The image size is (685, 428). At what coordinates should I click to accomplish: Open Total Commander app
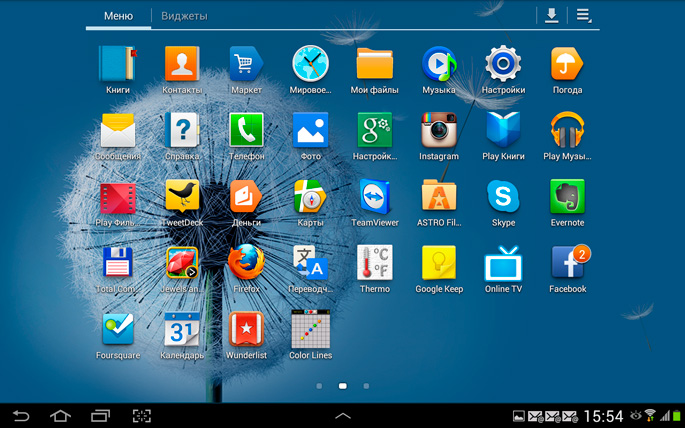[118, 263]
